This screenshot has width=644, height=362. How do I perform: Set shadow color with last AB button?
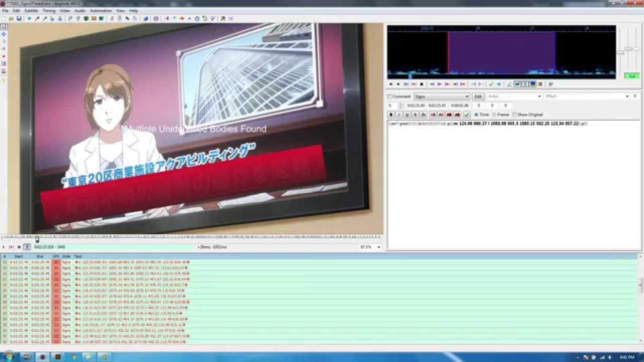457,115
